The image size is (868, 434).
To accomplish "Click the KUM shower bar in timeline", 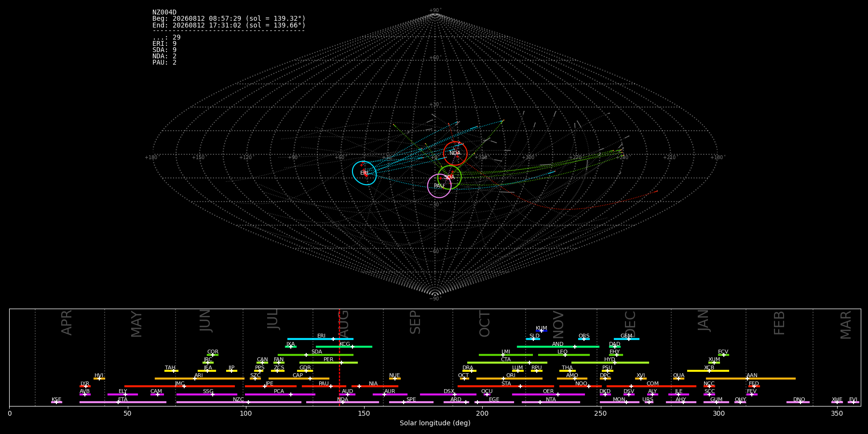I will 542,331.
